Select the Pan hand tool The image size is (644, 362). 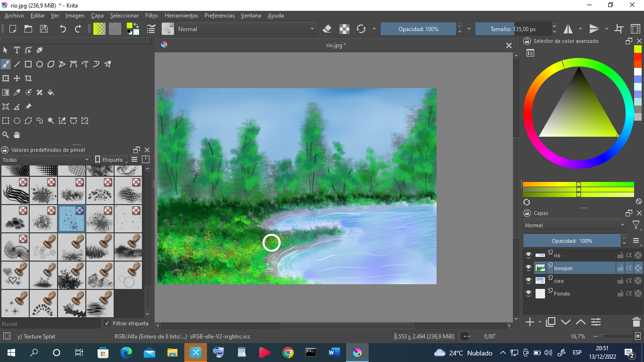17,135
